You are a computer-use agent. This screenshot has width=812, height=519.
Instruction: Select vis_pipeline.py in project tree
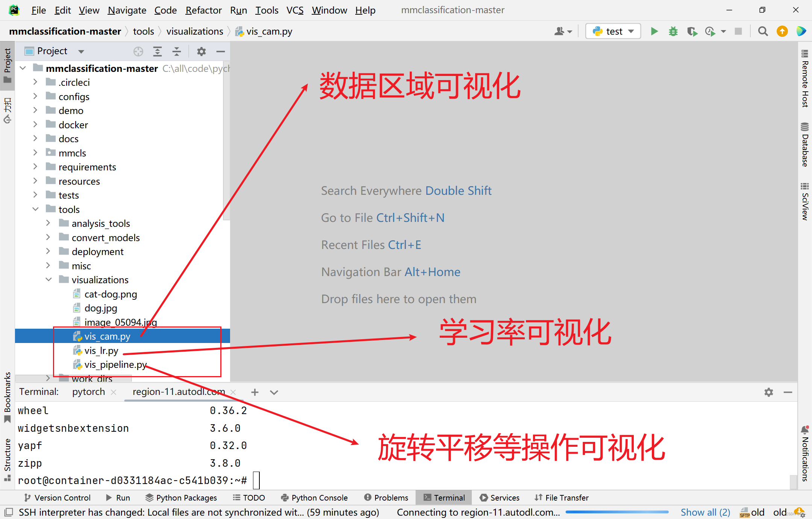click(110, 364)
